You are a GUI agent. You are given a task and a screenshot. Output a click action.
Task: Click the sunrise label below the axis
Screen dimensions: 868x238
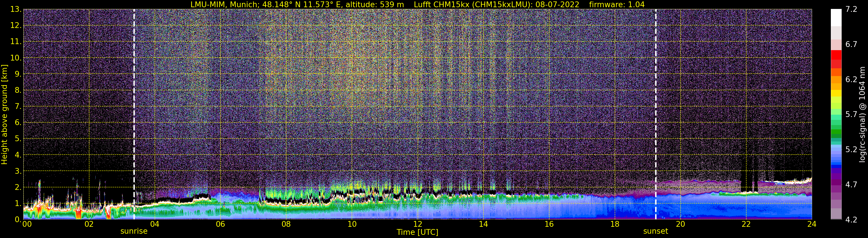pos(134,231)
